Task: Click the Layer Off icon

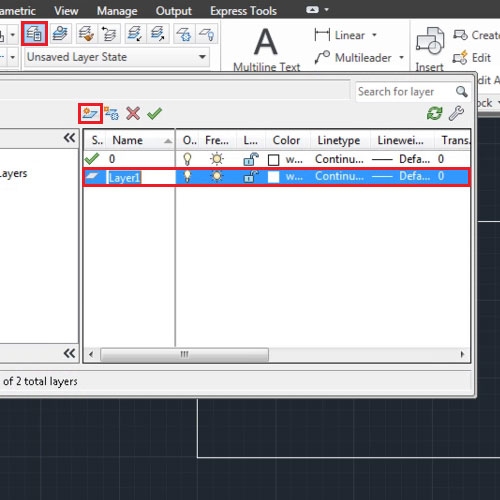Action: [207, 34]
